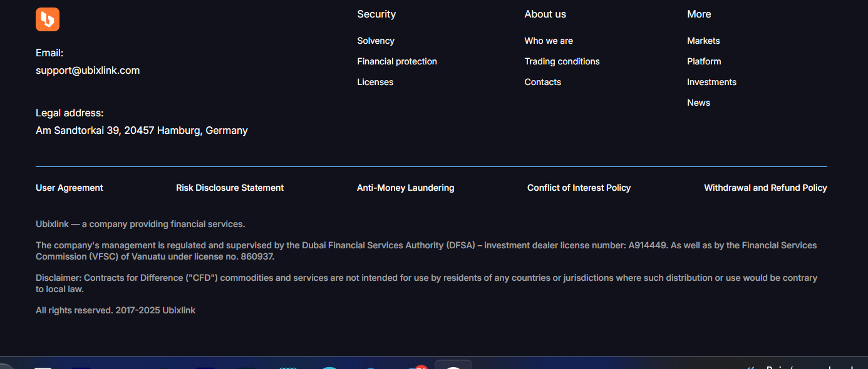This screenshot has width=868, height=369.
Task: Navigate to Investments
Action: tap(711, 82)
